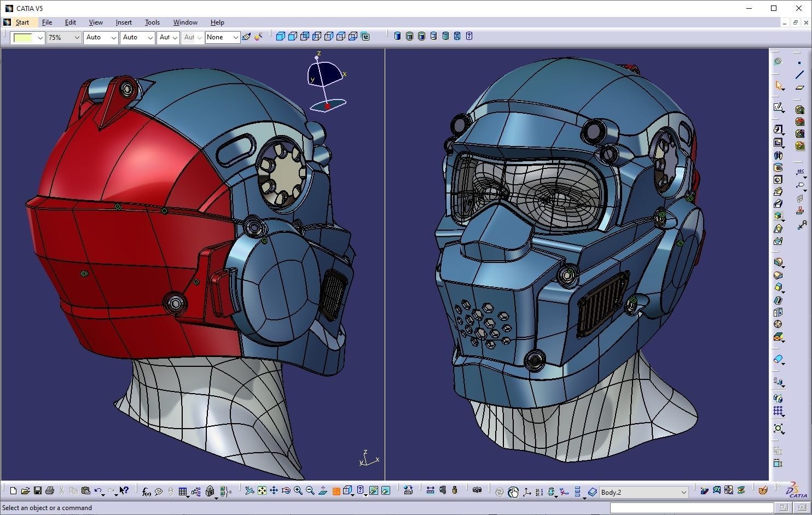Click the Manual Update hand icon

[x=513, y=492]
